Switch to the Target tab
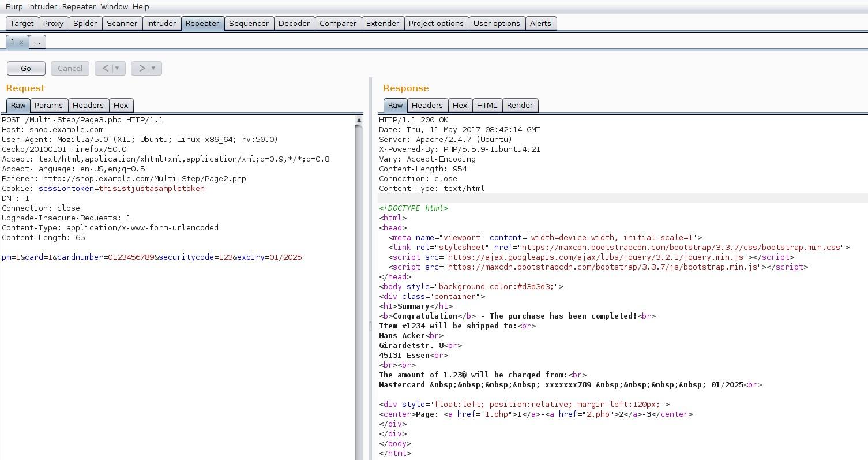 pyautogui.click(x=22, y=24)
